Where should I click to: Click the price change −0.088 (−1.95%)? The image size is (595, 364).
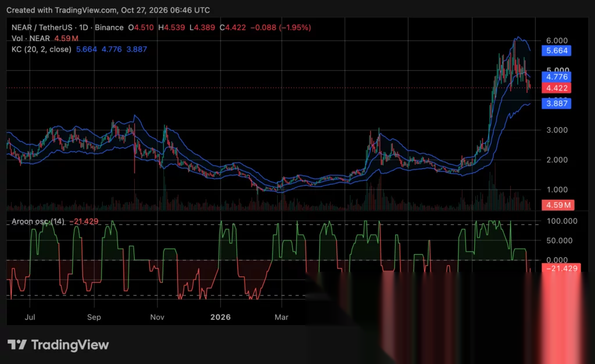tap(281, 27)
